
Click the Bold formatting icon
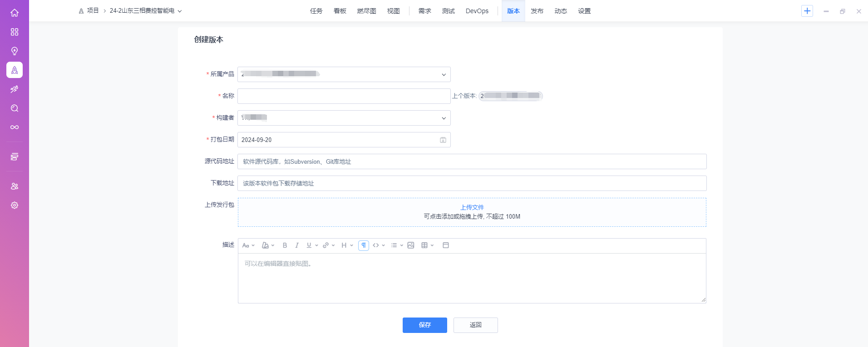(x=285, y=245)
